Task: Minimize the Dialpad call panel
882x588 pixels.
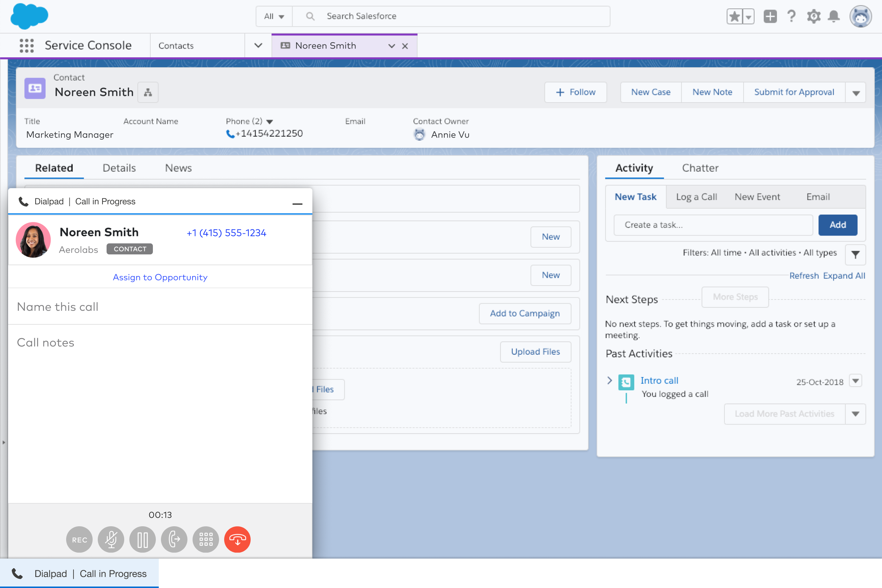Action: tap(297, 204)
